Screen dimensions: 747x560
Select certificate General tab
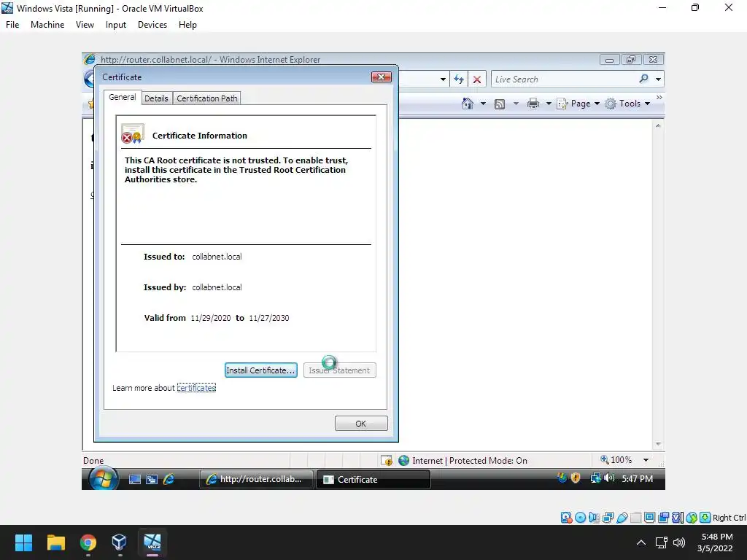123,97
